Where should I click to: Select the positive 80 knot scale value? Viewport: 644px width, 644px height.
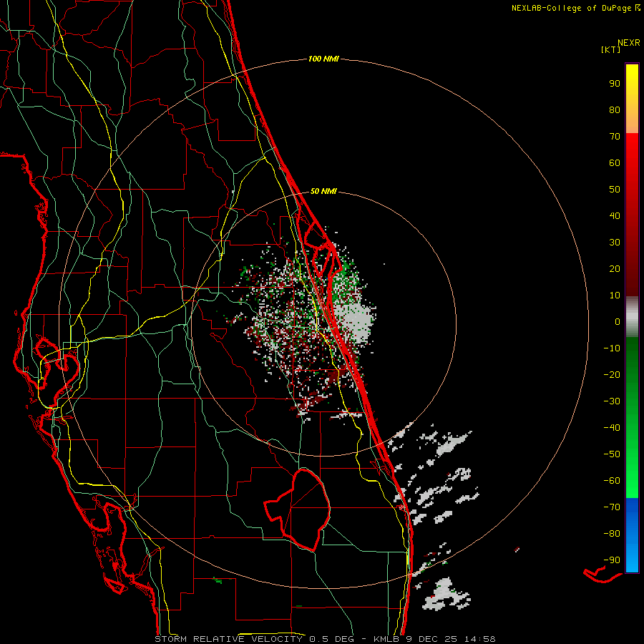pos(615,110)
